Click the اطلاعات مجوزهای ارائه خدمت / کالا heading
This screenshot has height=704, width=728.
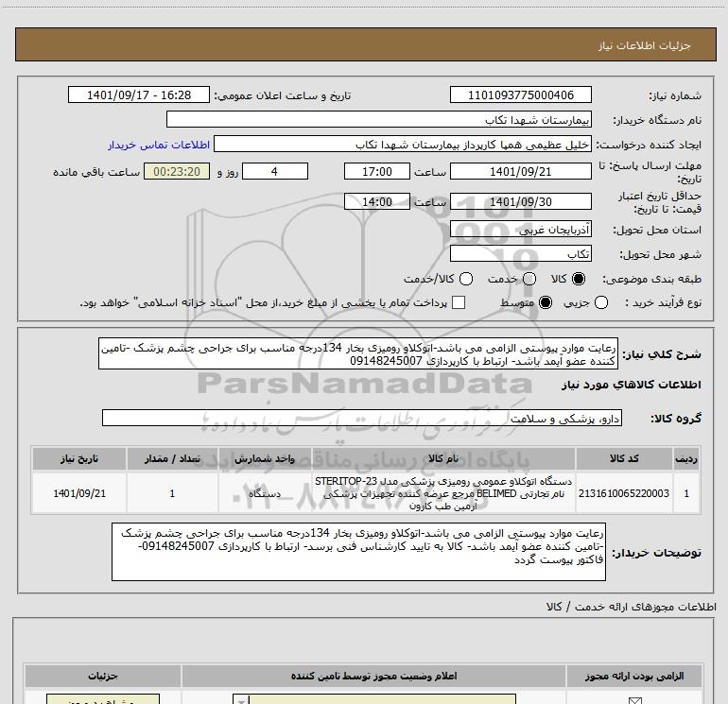click(631, 607)
